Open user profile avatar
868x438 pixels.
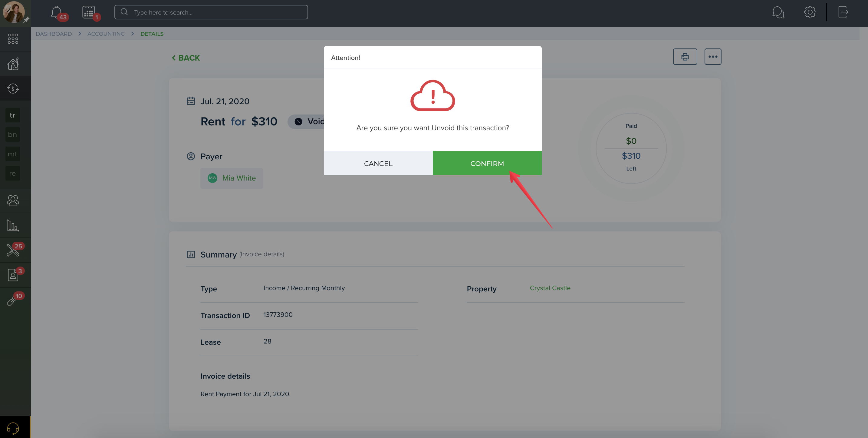coord(14,12)
